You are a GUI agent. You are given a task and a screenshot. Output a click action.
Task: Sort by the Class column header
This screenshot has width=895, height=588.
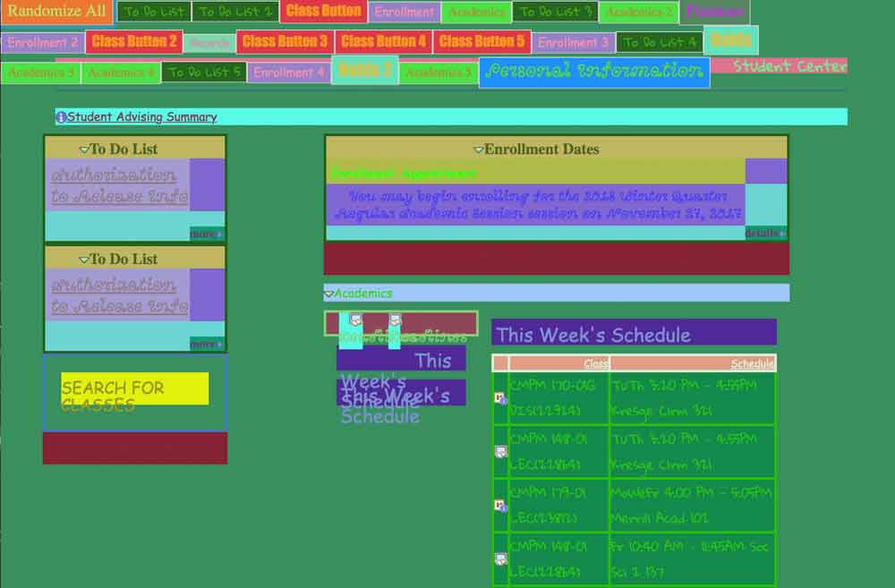tap(596, 363)
